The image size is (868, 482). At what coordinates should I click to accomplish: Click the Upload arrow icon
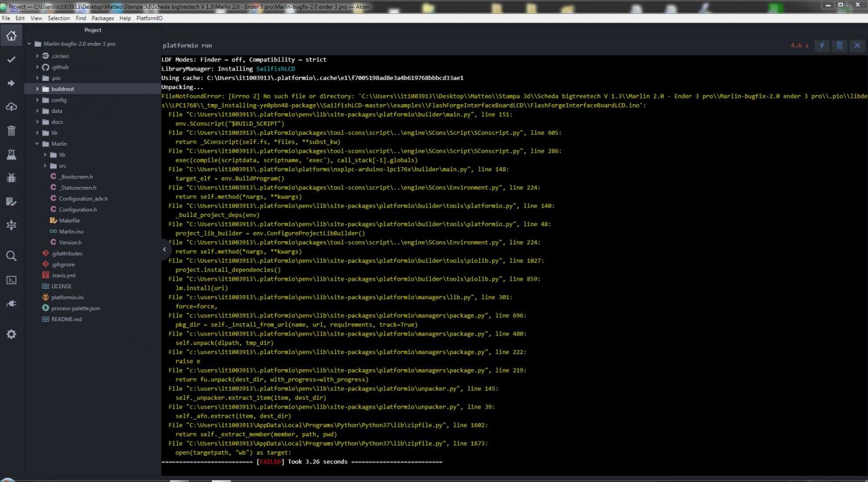[x=11, y=83]
